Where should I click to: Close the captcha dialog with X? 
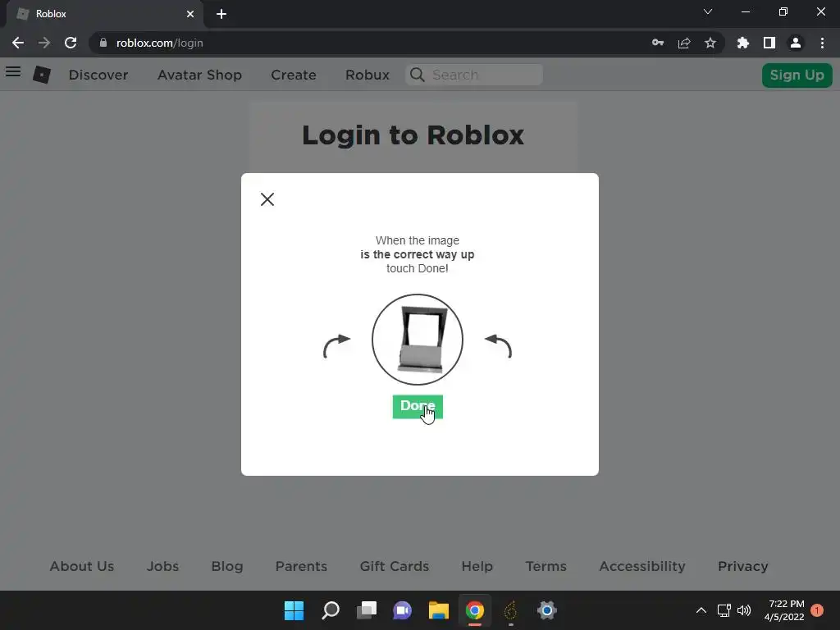(x=267, y=199)
